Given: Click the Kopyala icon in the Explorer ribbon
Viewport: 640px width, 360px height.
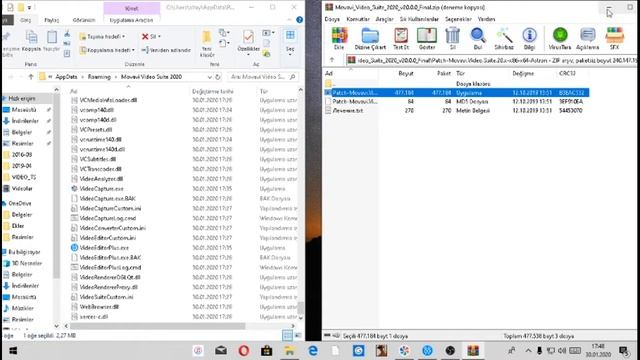Looking at the screenshot, I should (x=31, y=41).
